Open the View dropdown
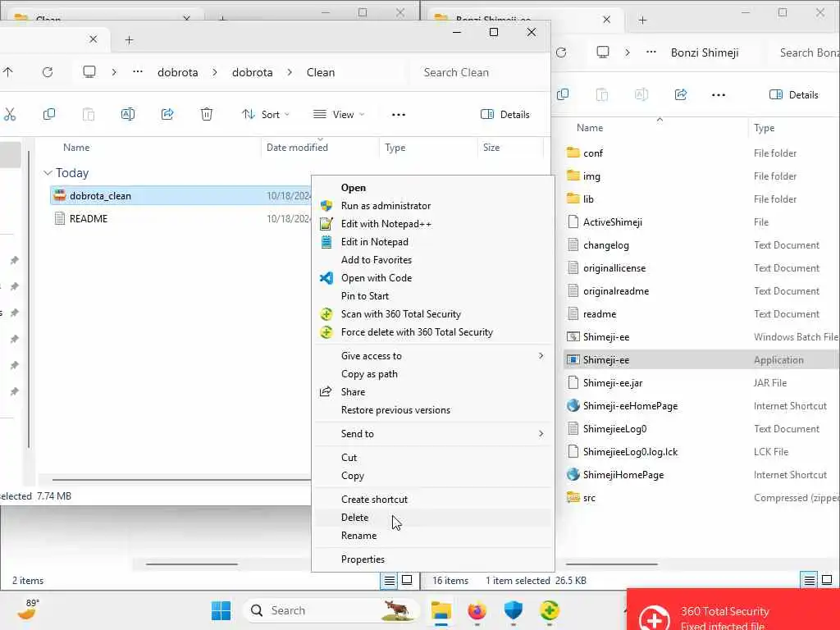 [x=339, y=114]
